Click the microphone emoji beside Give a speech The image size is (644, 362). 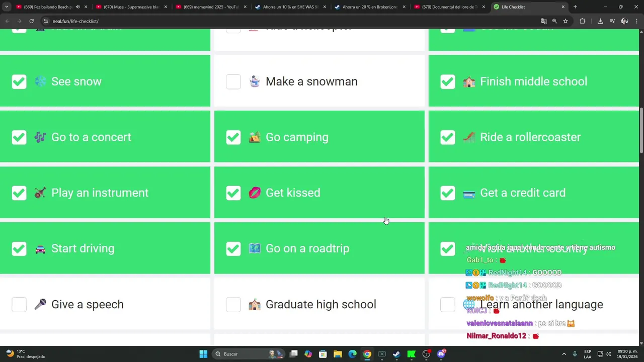click(40, 304)
